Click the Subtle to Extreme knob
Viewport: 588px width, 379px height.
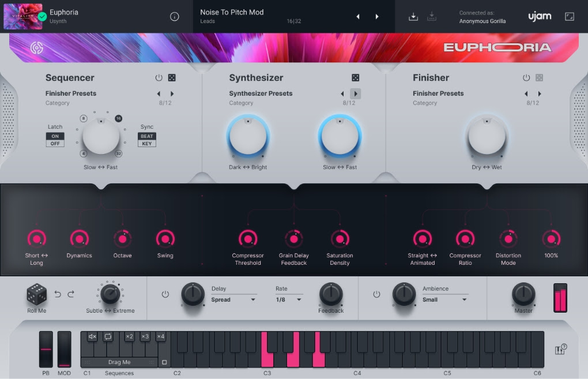click(110, 294)
